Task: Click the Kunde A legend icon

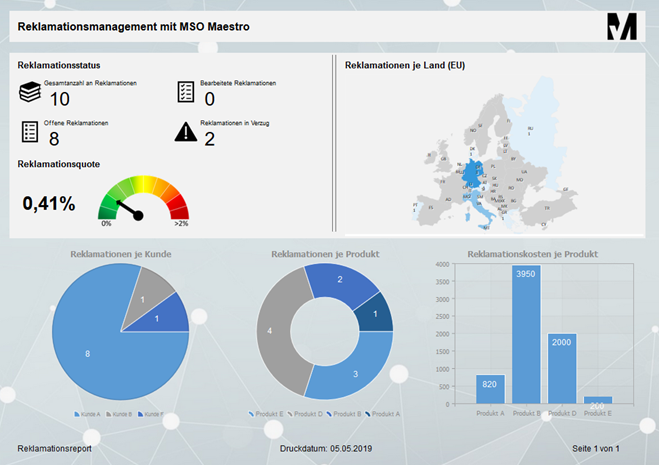Action: pos(77,414)
